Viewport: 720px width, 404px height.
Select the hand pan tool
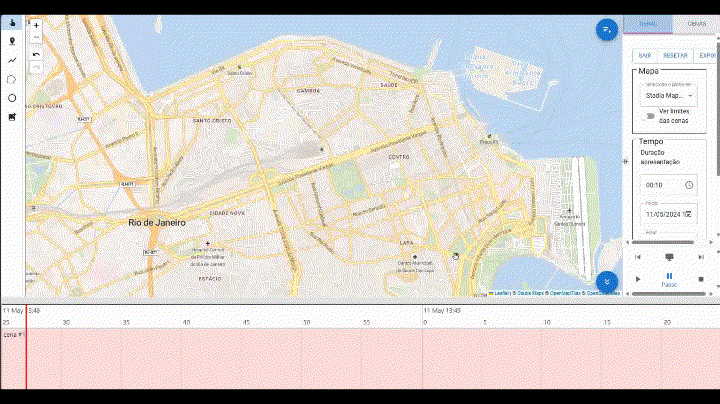click(x=12, y=23)
